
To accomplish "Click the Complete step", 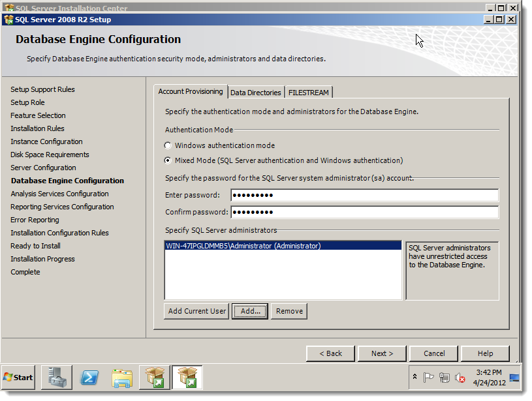I will click(x=25, y=272).
